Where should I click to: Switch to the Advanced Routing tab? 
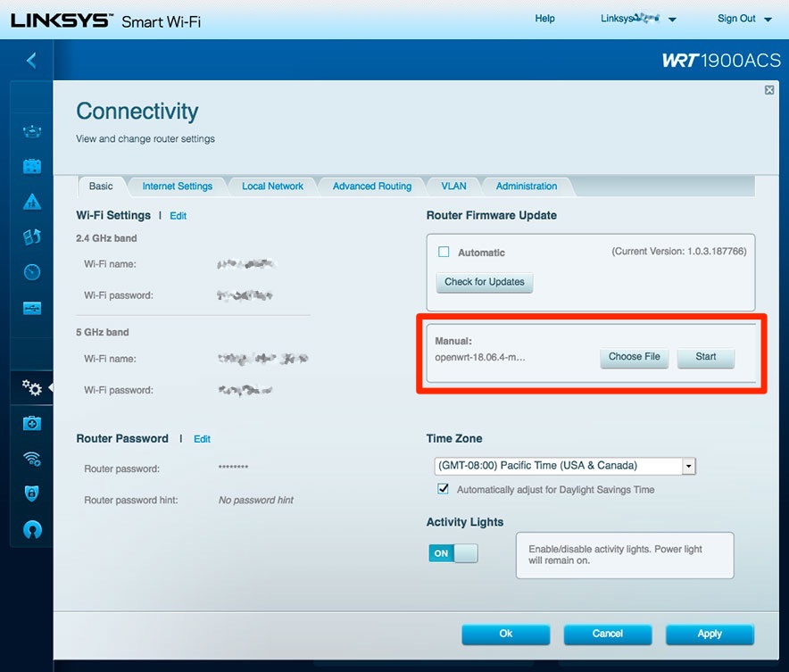pyautogui.click(x=372, y=187)
